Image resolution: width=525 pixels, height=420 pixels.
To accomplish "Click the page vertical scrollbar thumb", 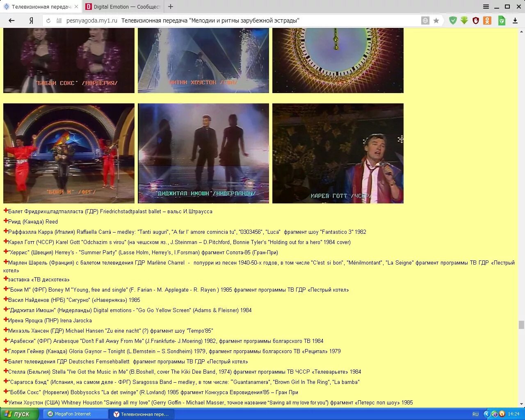I will pyautogui.click(x=521, y=325).
